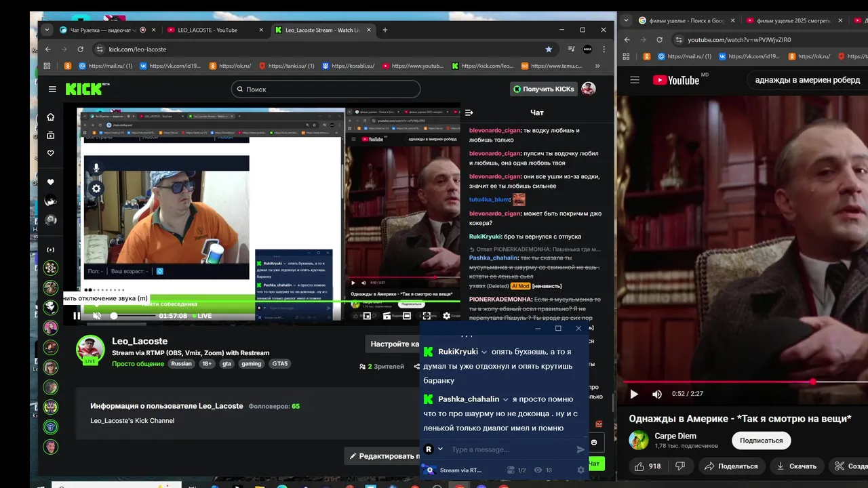Toggle theater mode in Kick player
The width and height of the screenshot is (868, 488).
click(x=407, y=316)
